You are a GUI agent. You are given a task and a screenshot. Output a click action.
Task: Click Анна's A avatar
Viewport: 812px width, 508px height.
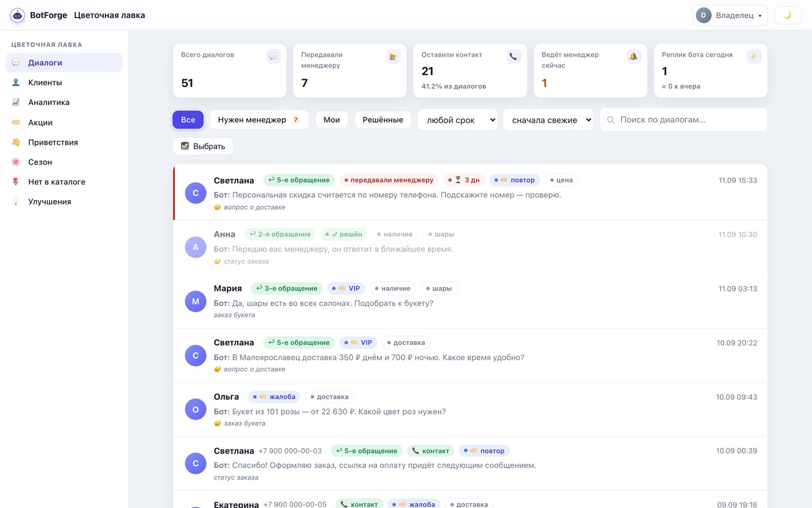tap(195, 247)
